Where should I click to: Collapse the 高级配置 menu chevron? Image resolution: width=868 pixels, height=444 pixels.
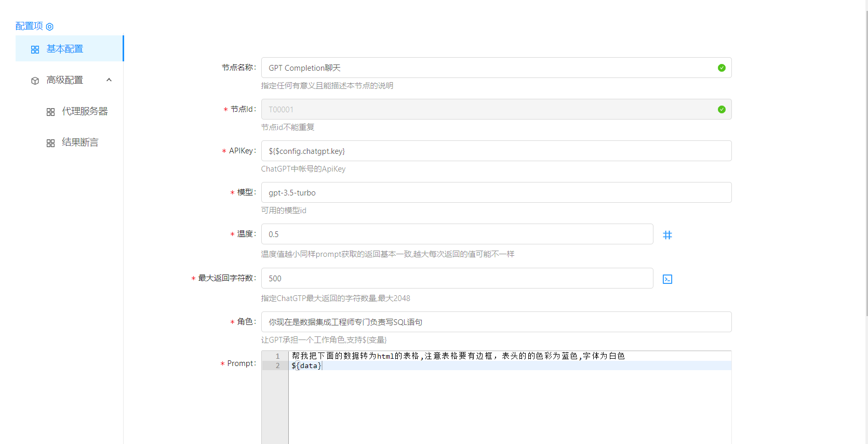point(109,80)
